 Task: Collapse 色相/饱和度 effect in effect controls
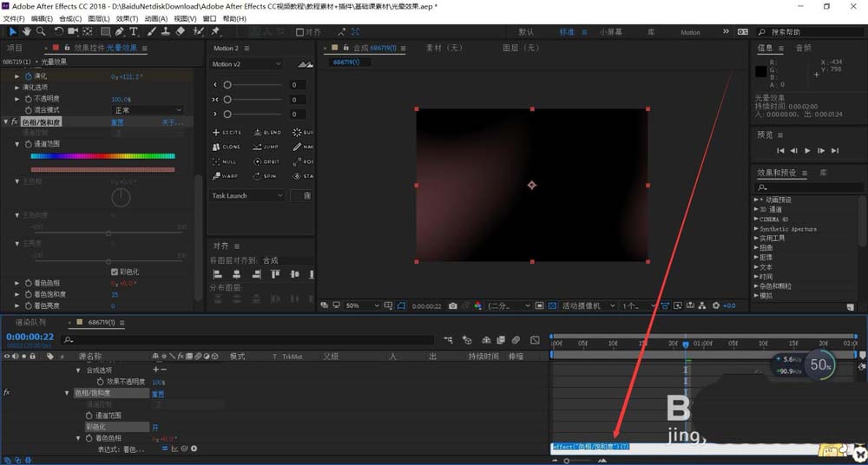[x=6, y=121]
